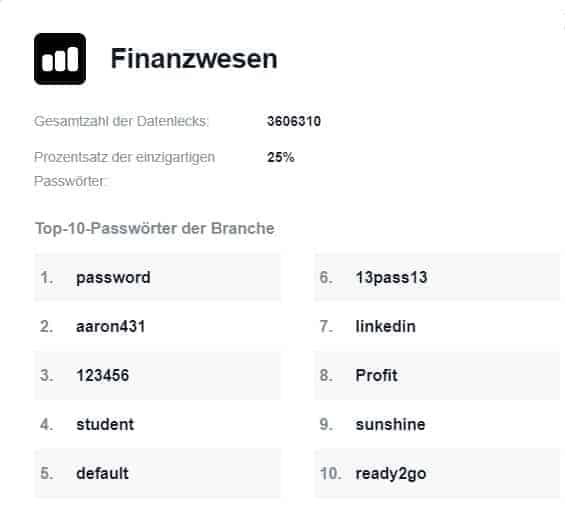This screenshot has width=565, height=515.
Task: Click the total leaks number 3606310
Action: tap(294, 121)
